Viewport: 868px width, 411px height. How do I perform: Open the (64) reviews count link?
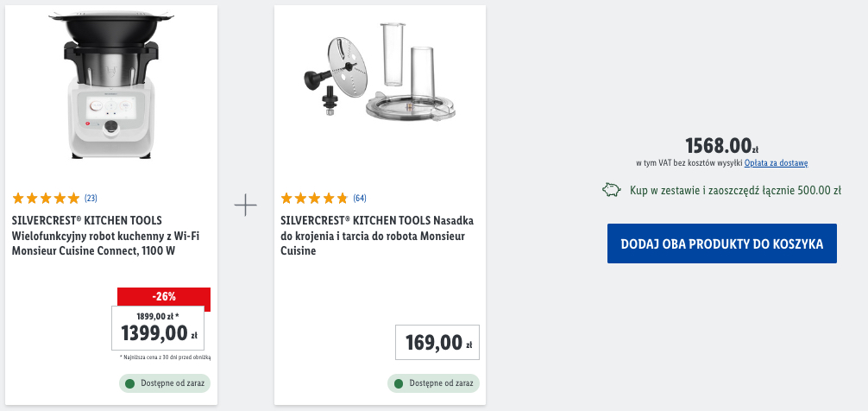(x=360, y=198)
